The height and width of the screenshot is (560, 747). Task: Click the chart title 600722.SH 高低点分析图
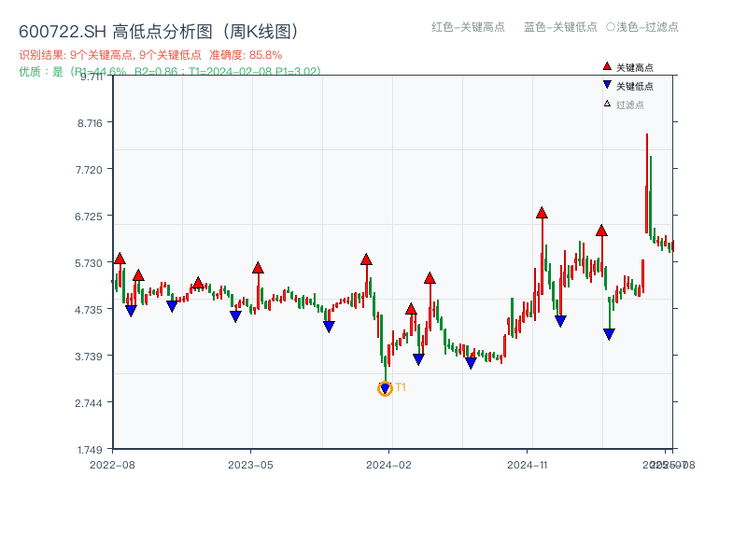[159, 29]
